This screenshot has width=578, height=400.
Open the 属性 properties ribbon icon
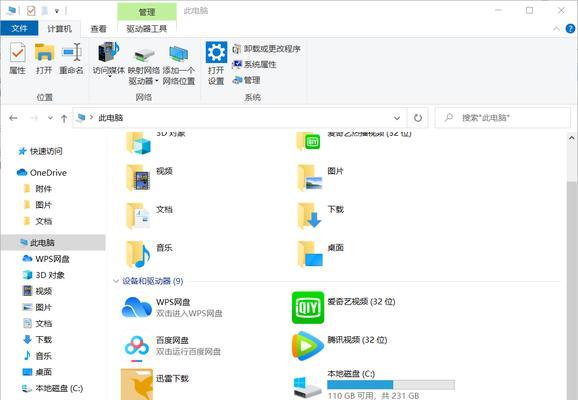pos(17,52)
